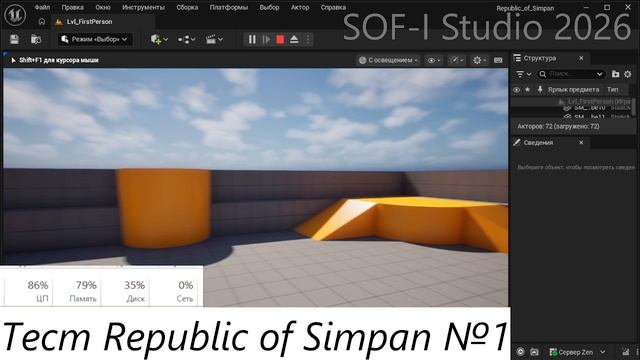Open the С освещением view mode dropdown

point(389,60)
